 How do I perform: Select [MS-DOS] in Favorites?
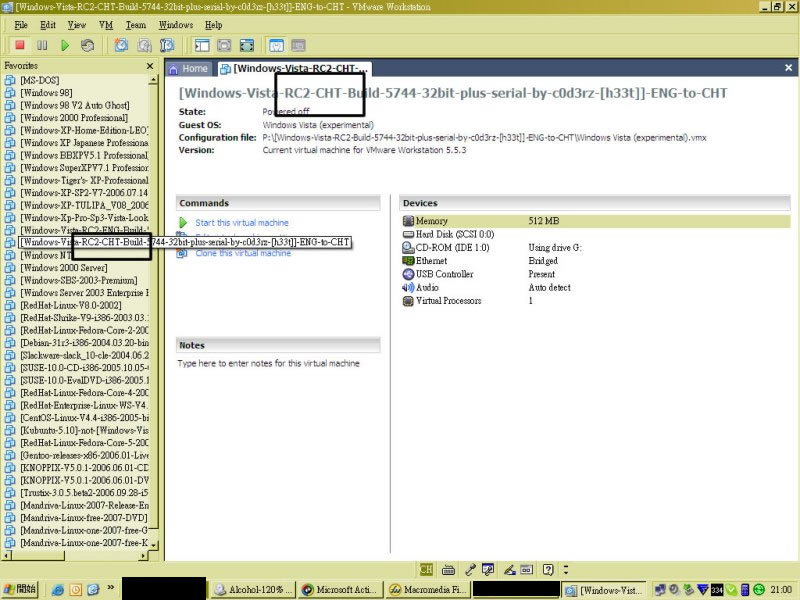tap(39, 80)
